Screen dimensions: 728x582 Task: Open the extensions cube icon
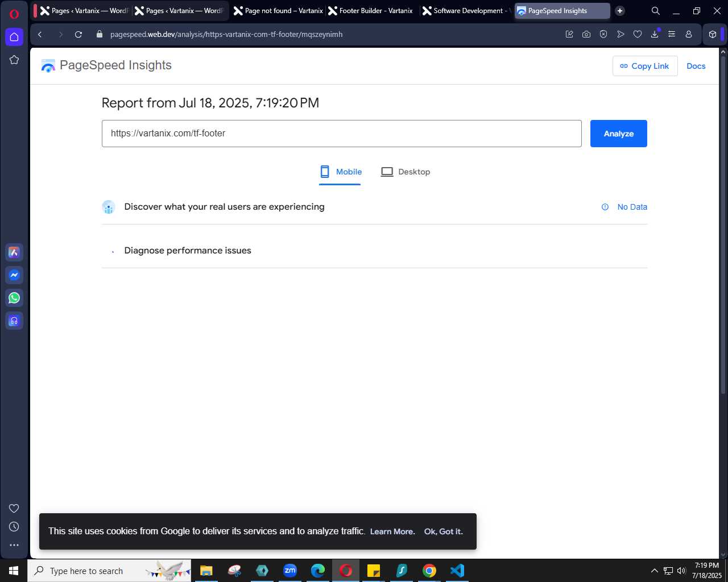(x=713, y=34)
